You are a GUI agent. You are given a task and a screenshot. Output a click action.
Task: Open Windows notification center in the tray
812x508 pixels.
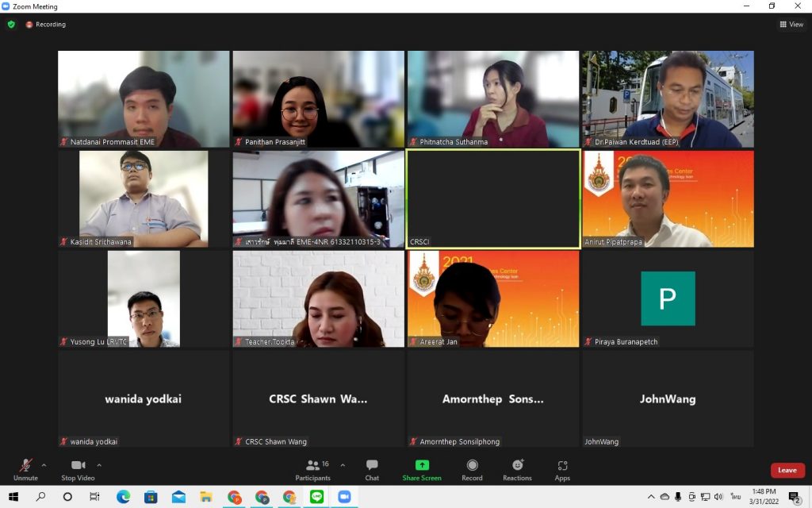click(794, 497)
